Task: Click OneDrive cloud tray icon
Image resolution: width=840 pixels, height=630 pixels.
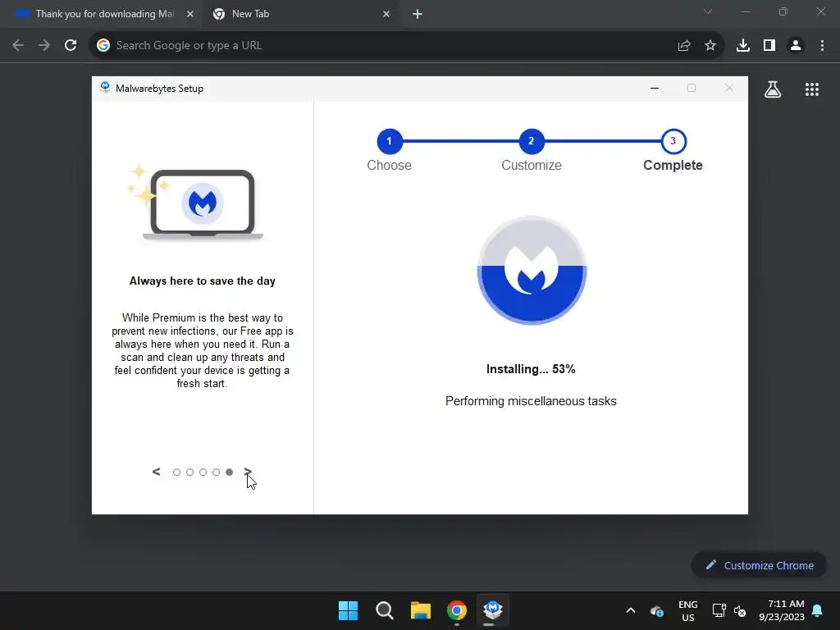Action: [657, 610]
